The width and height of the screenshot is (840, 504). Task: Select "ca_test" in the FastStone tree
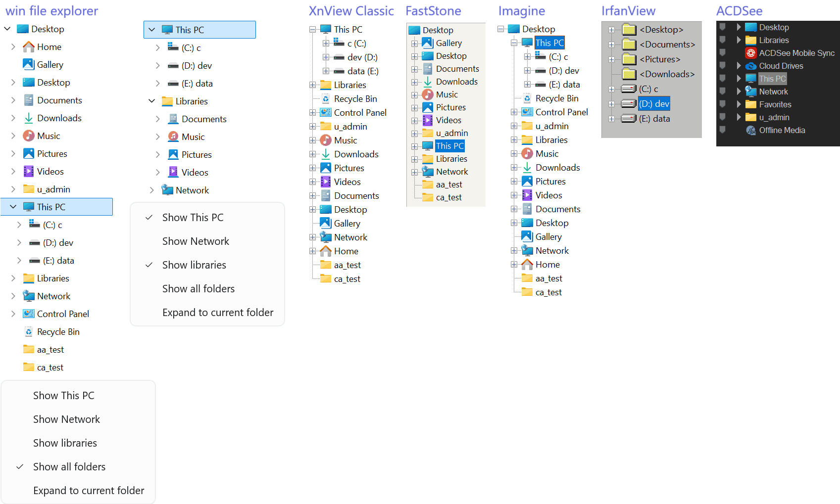coord(449,197)
